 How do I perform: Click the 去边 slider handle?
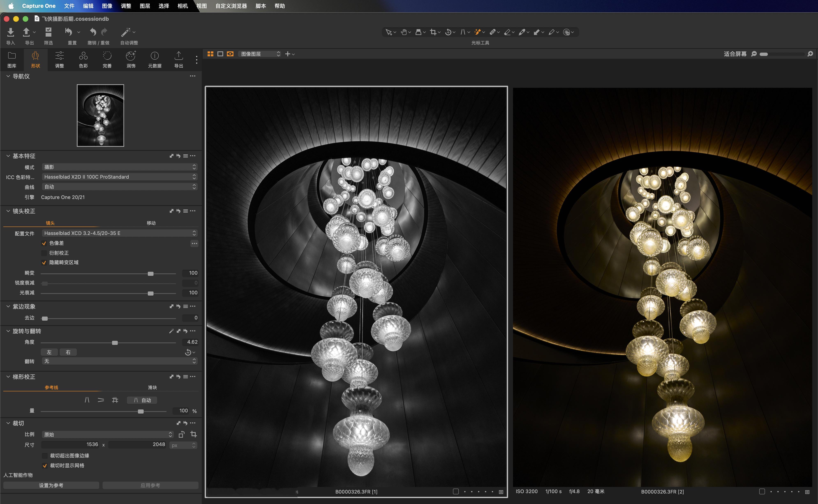coord(45,318)
